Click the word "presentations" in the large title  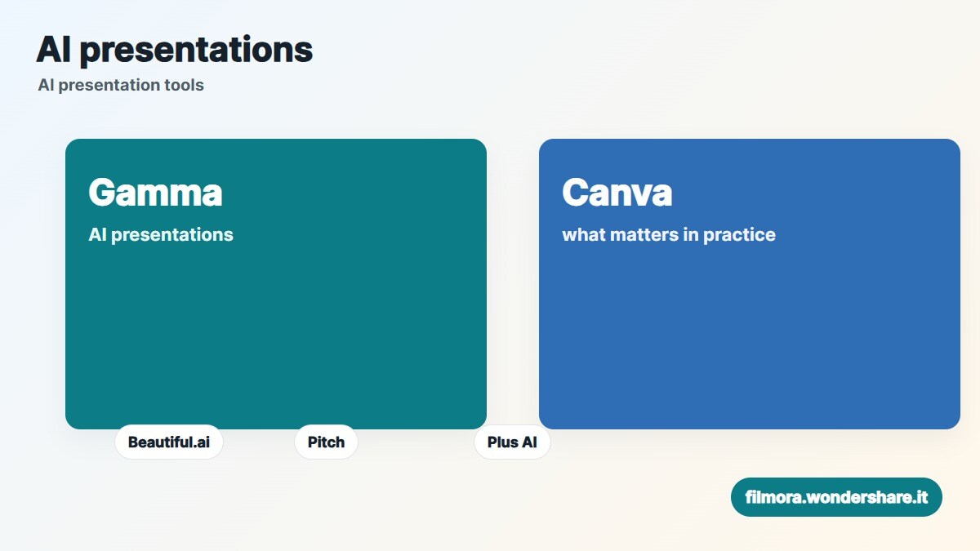tap(196, 51)
